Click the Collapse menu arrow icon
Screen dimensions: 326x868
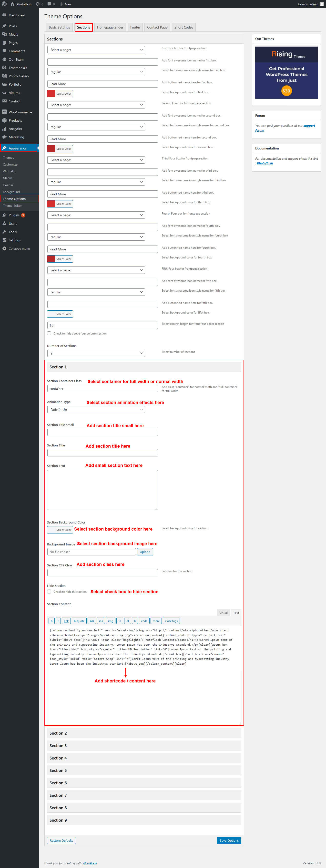coord(4,249)
